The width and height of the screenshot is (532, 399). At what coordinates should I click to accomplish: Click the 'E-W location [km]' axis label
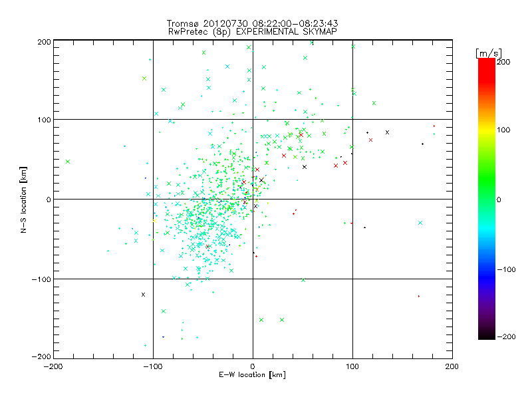(x=252, y=375)
